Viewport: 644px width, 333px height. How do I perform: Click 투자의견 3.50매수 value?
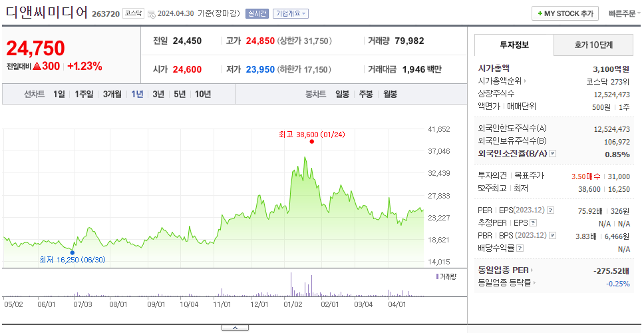585,176
